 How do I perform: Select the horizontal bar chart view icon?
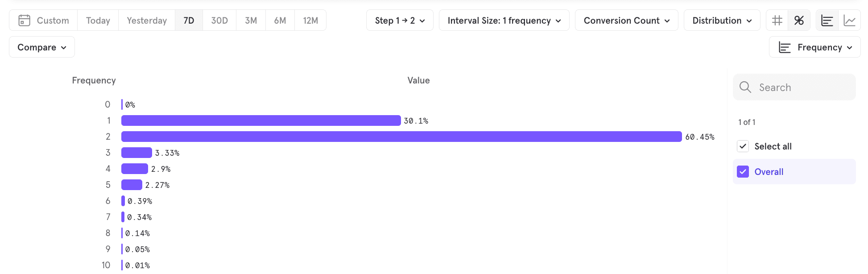[x=827, y=21]
